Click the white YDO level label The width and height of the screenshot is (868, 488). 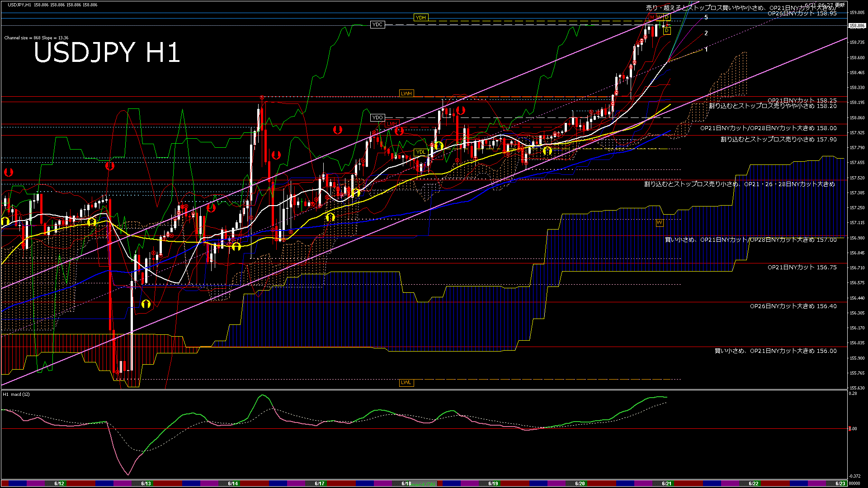coord(377,117)
